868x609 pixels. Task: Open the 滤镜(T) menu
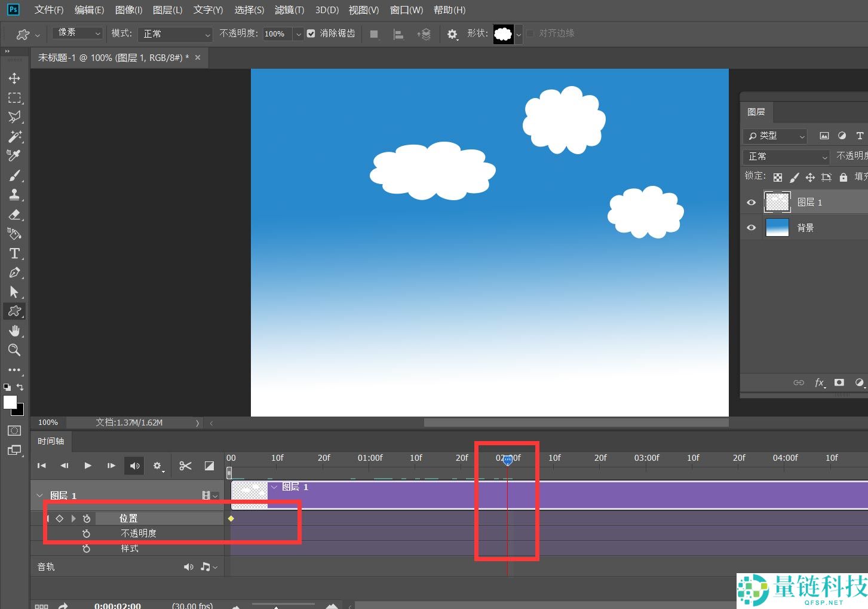click(x=289, y=10)
